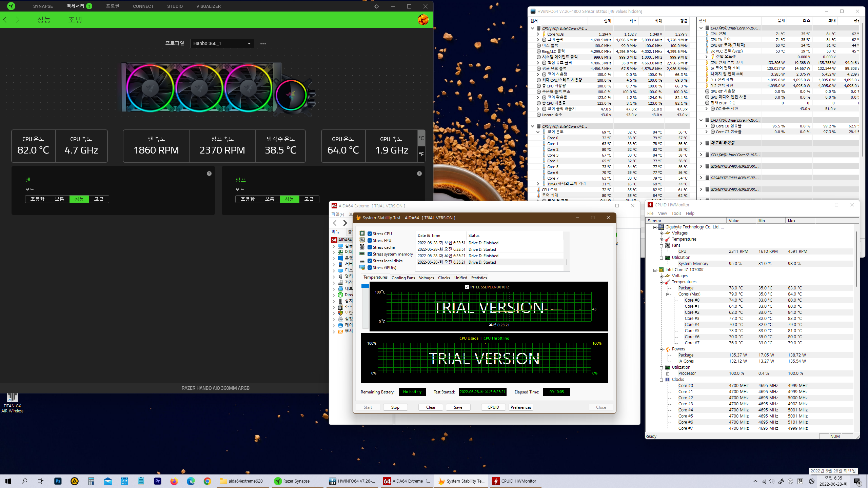
Task: Switch to CPUID HWMonitor taskbar item
Action: [516, 481]
